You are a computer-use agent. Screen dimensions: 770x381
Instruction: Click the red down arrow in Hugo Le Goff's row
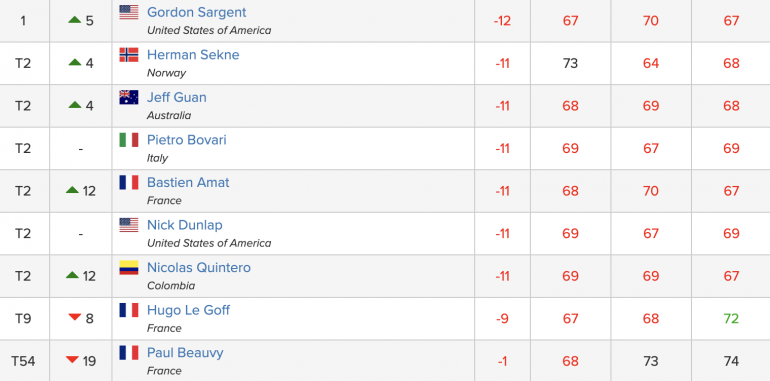tap(75, 318)
